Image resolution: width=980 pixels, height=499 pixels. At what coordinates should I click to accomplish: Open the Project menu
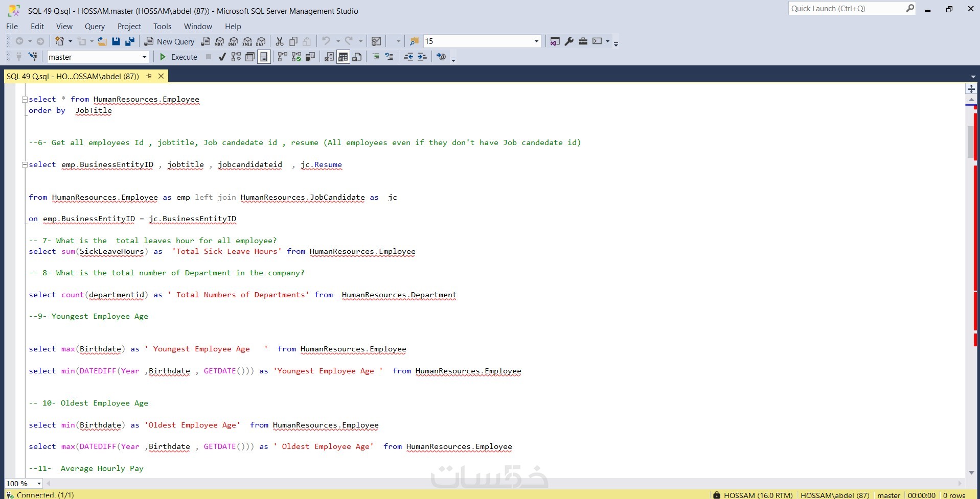pos(129,27)
